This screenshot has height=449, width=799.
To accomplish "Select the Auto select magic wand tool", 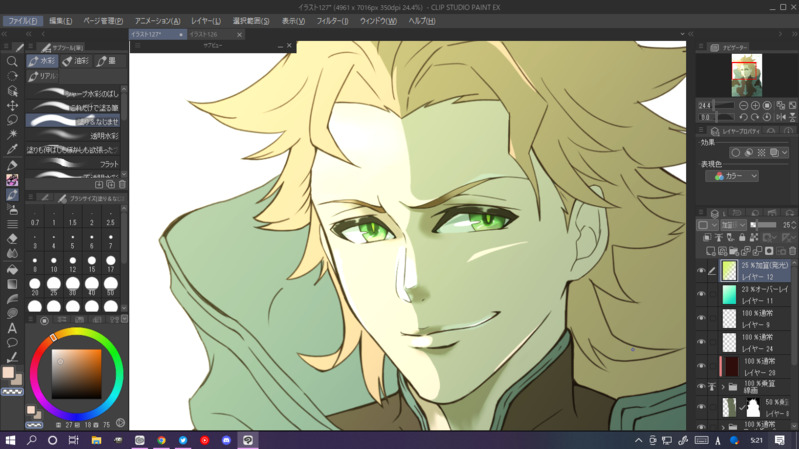I will 12,134.
